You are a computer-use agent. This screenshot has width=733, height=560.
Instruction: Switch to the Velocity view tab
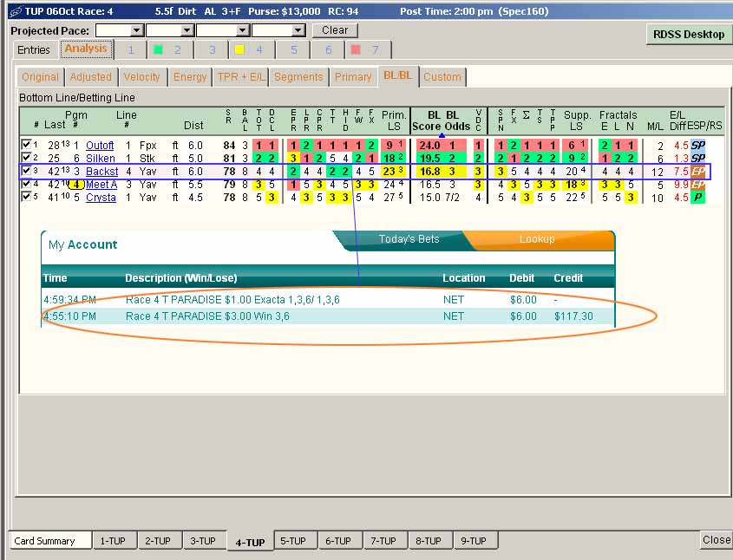(141, 77)
